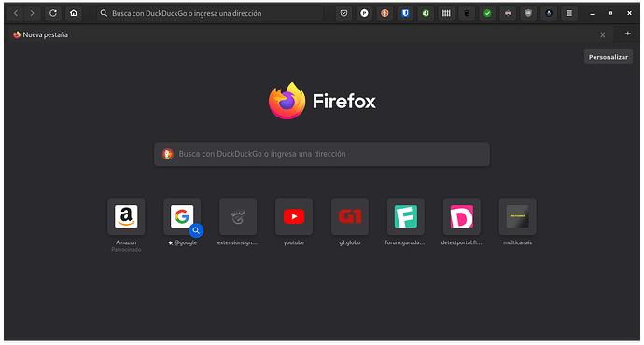Viewport: 644px width, 345px height.
Task: Minimize the Firefox window
Action: (x=592, y=14)
